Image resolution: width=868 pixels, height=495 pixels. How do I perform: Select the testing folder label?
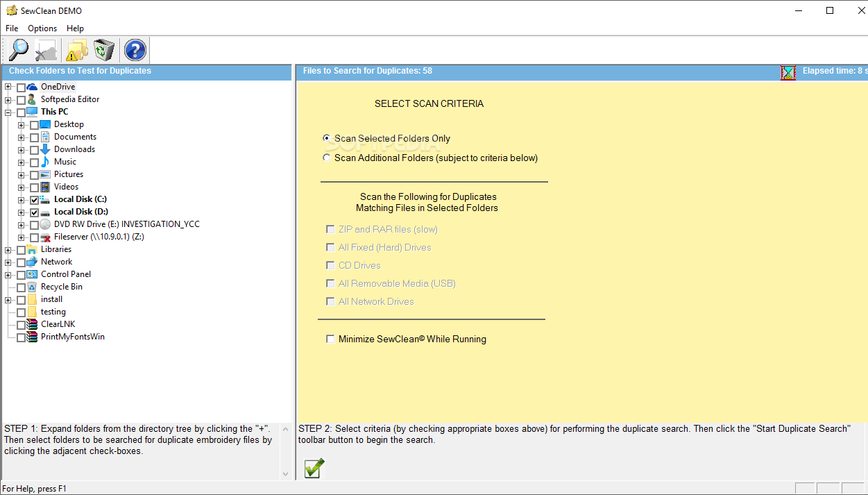[53, 312]
